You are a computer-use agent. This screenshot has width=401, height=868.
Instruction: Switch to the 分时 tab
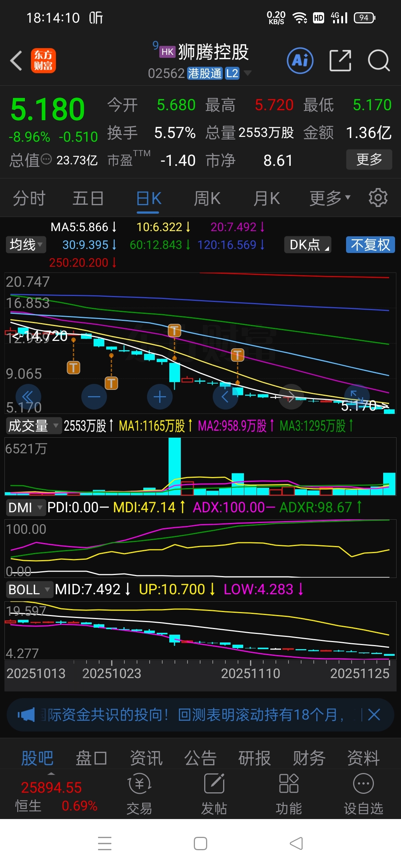click(x=29, y=198)
